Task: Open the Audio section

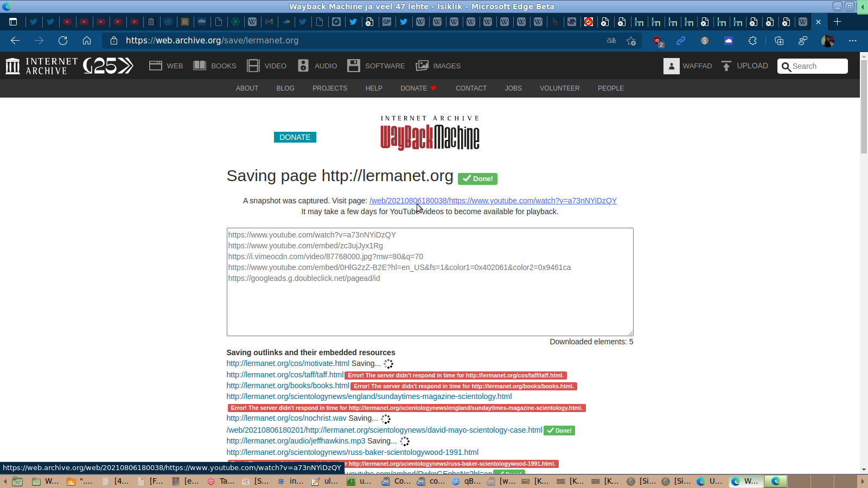Action: click(317, 66)
